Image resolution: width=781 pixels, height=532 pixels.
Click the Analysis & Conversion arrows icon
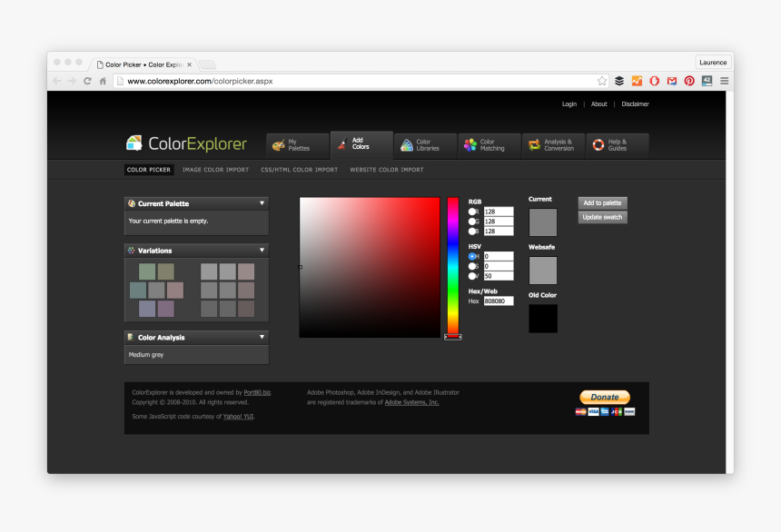tap(534, 145)
